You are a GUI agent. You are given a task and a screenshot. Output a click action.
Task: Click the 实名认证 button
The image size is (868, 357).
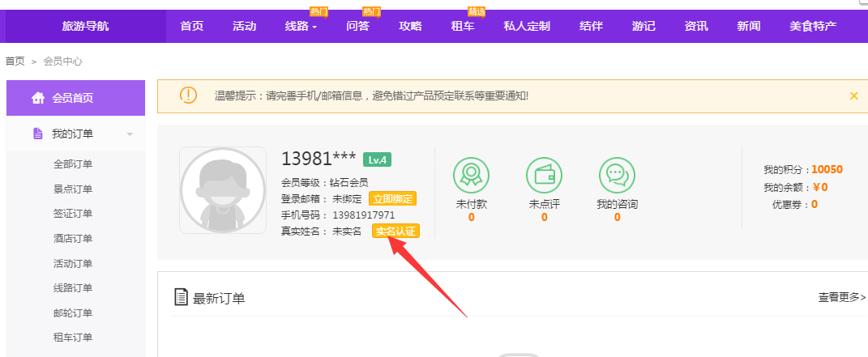coord(396,232)
